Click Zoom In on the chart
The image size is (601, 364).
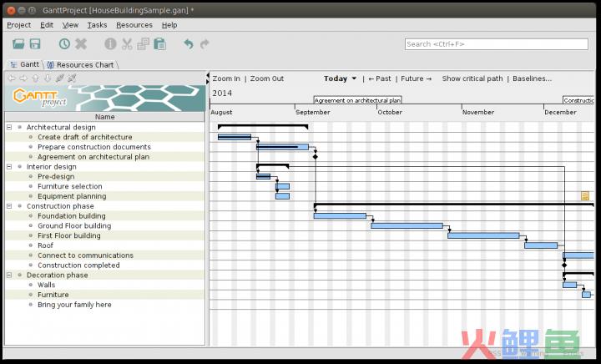pos(226,78)
